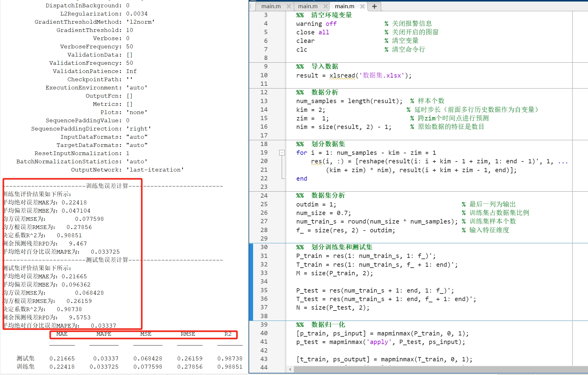Image resolution: width=588 pixels, height=375 pixels.
Task: Click the warning squiggle under res on line 20
Action: click(317, 164)
